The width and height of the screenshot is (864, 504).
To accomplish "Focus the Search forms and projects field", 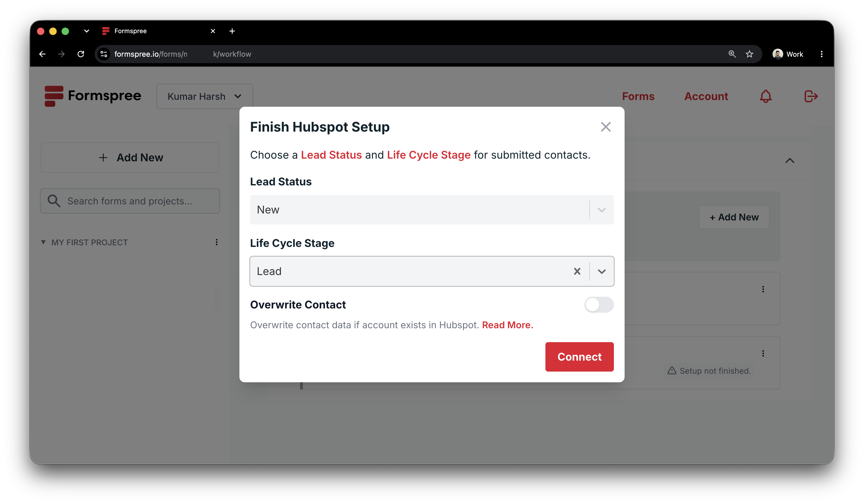I will [130, 201].
